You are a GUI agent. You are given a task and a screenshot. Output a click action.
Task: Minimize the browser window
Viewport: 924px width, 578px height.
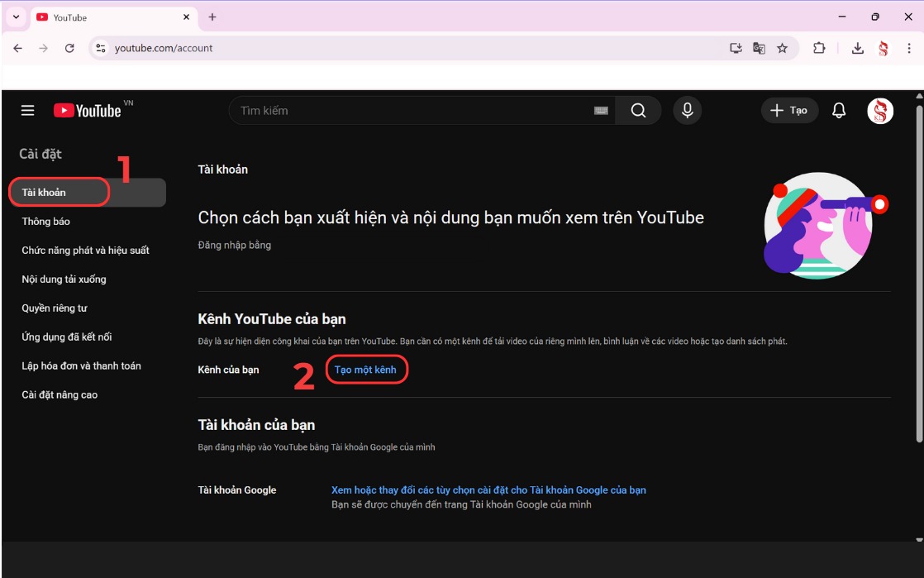pyautogui.click(x=842, y=17)
